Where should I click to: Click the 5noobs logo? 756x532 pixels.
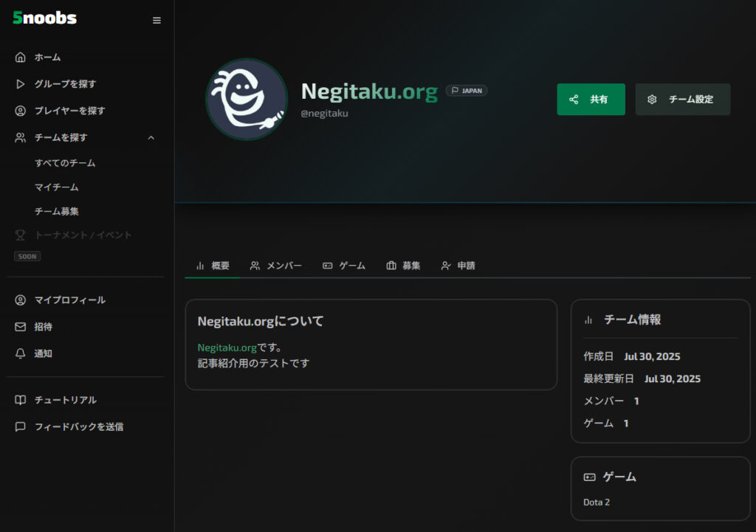pyautogui.click(x=44, y=18)
